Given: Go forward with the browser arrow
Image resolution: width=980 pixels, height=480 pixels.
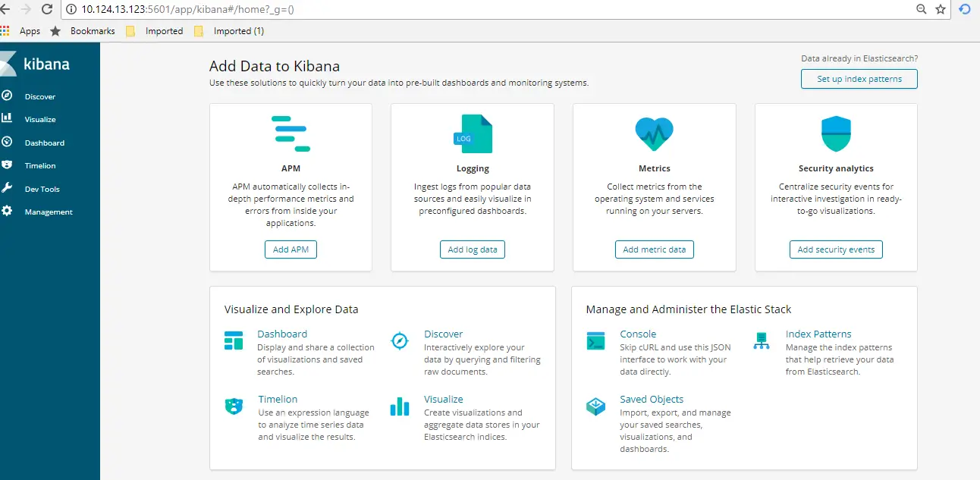Looking at the screenshot, I should point(26,9).
